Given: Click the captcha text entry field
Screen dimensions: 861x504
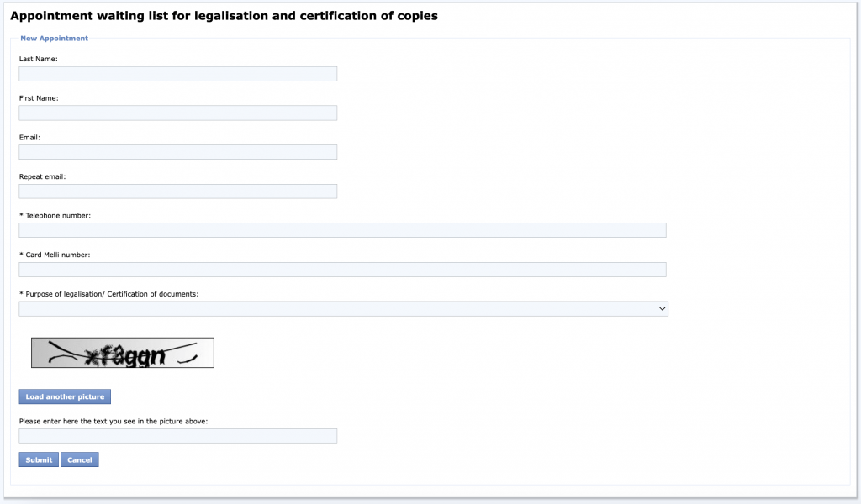Looking at the screenshot, I should tap(177, 436).
